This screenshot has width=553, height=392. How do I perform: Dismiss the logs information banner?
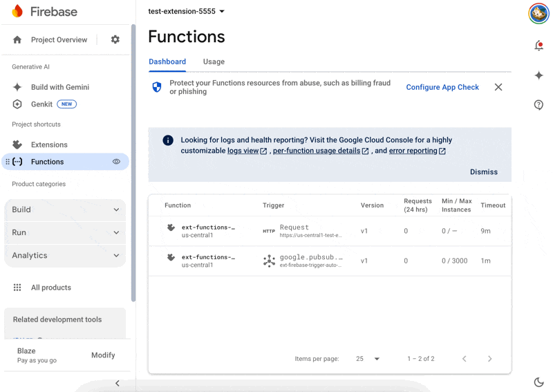coord(483,172)
